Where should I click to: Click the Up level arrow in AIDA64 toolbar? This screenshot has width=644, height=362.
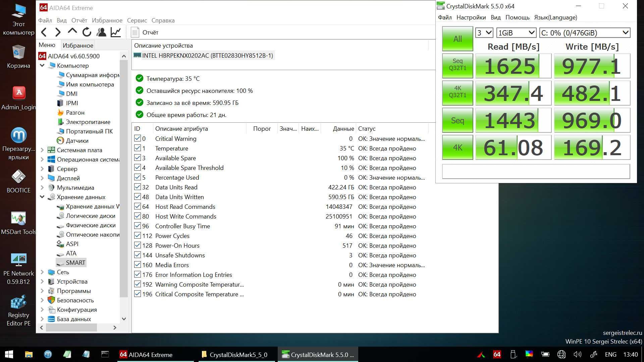[x=72, y=32]
